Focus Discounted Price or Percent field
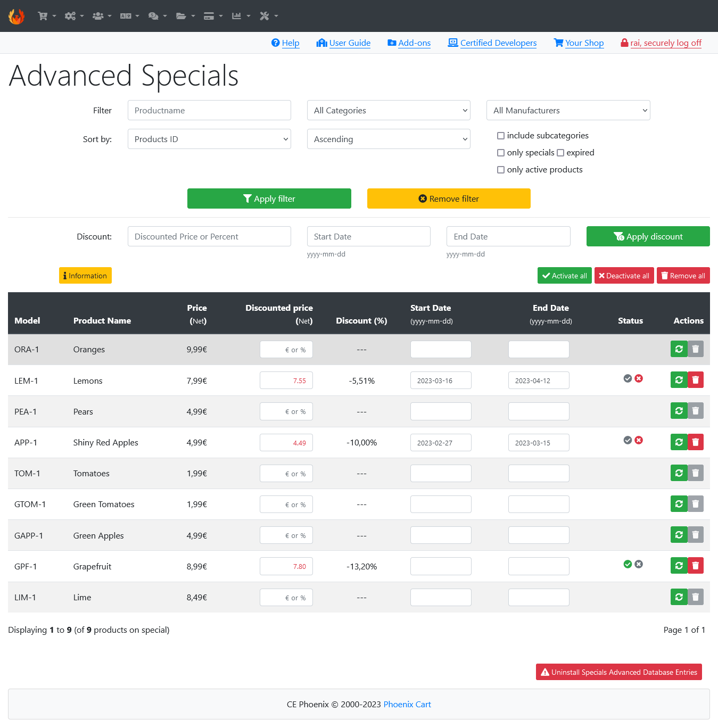The height and width of the screenshot is (728, 718). tap(209, 236)
